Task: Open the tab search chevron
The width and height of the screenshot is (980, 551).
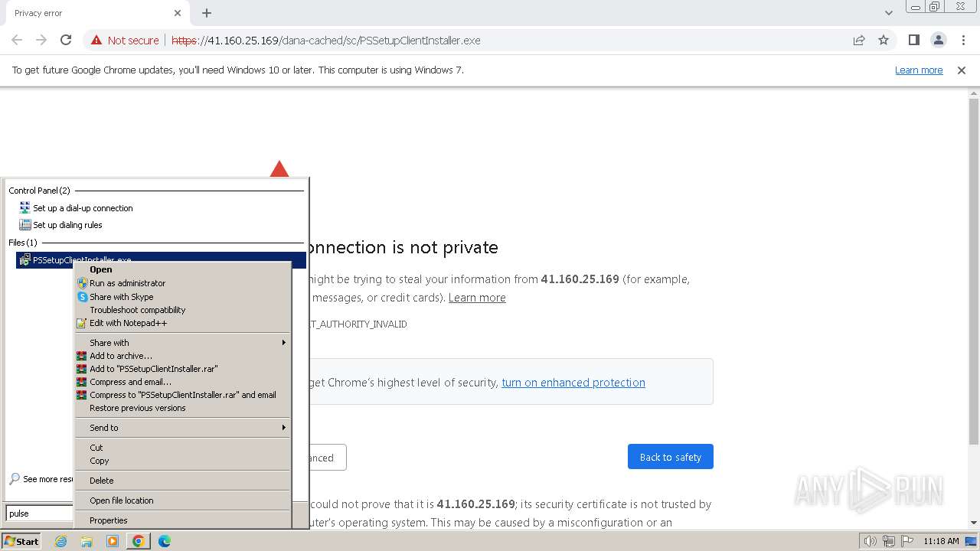Action: pos(888,13)
